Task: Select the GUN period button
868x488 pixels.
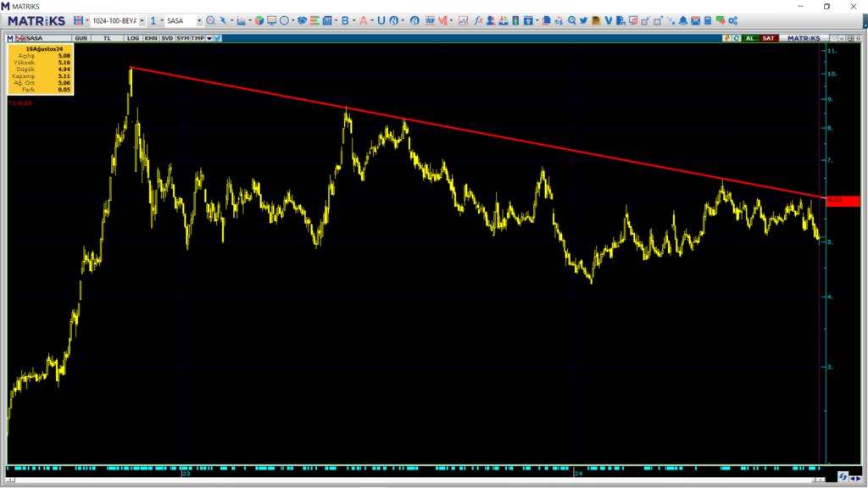Action: pyautogui.click(x=81, y=38)
